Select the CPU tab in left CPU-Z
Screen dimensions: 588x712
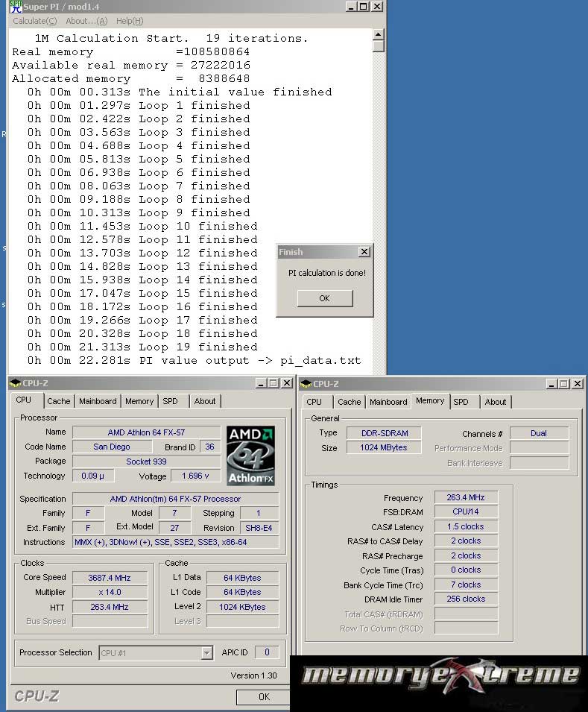(24, 400)
